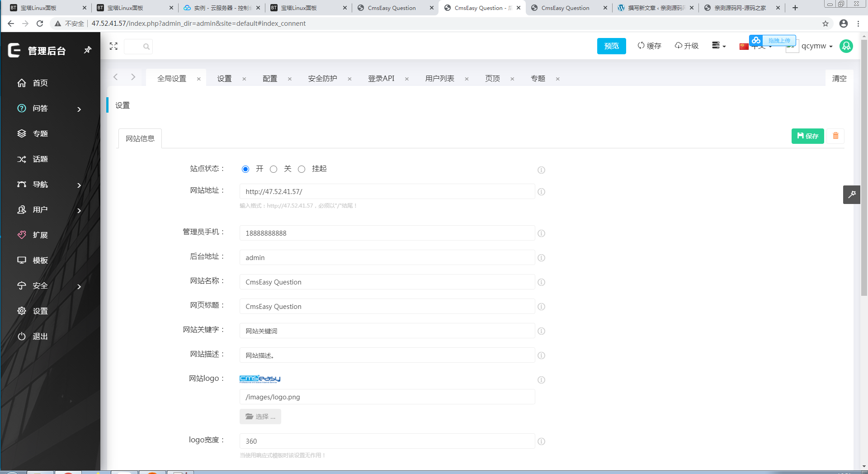Expand the 用户 sidebar submenu arrow
The image size is (868, 474).
(x=79, y=210)
